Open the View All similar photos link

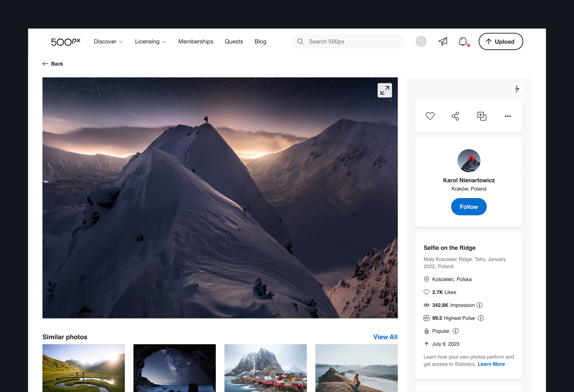[x=385, y=337]
